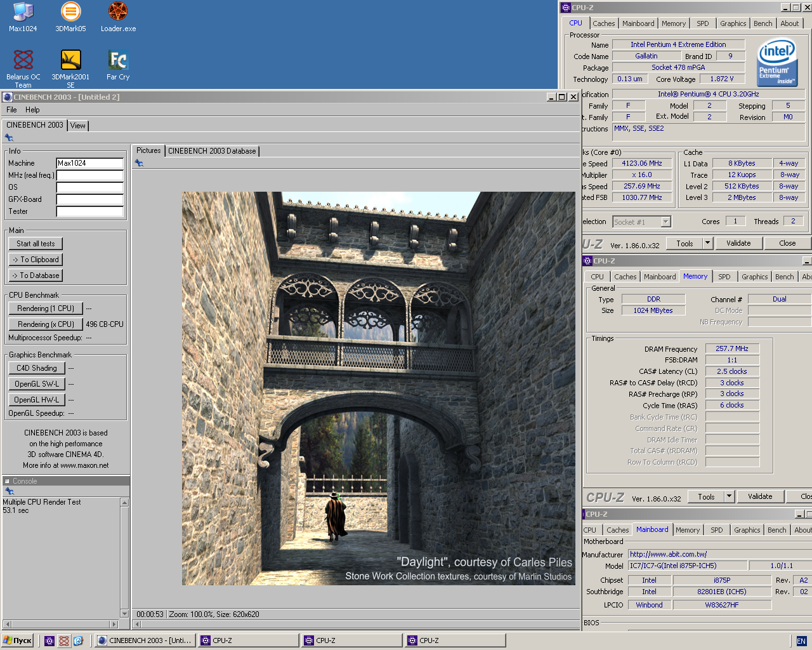Start the OpenGL SW-L test

pyautogui.click(x=37, y=384)
